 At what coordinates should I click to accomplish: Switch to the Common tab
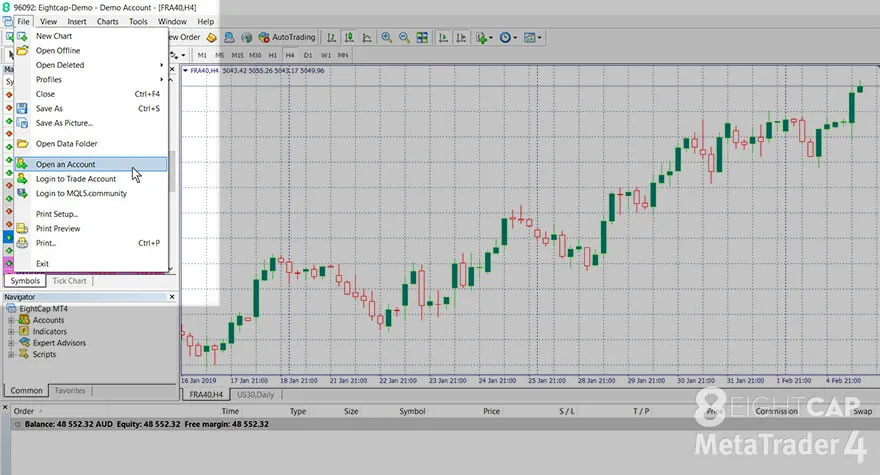pos(26,390)
